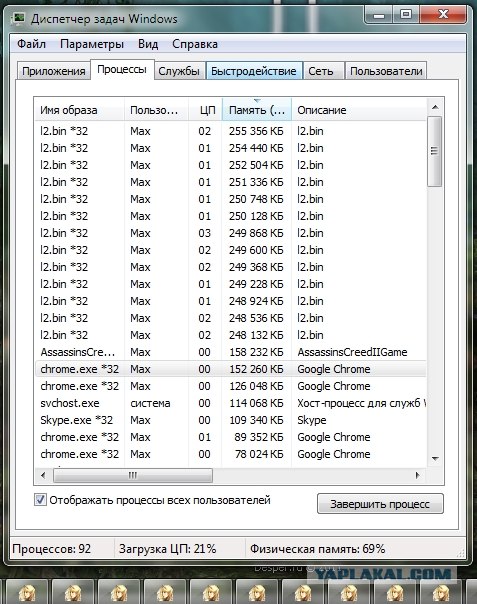Select the l2.bin row using 250 128 КБ
The height and width of the screenshot is (604, 477).
click(x=230, y=216)
